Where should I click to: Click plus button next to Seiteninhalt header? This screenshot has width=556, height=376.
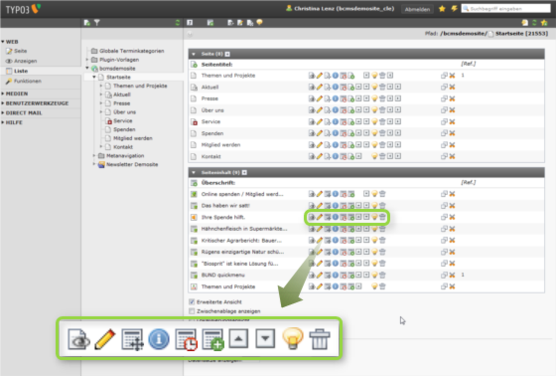(245, 172)
